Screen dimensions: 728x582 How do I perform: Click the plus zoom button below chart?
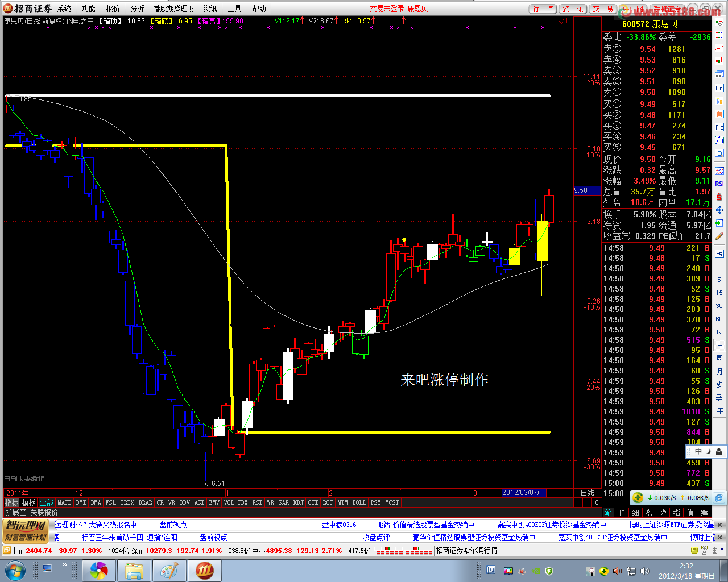(578, 502)
